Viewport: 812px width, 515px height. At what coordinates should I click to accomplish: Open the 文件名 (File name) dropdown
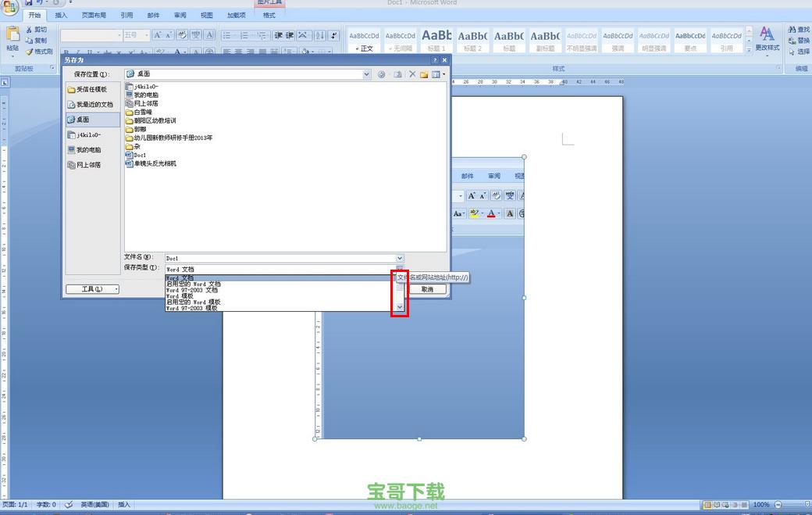point(400,258)
